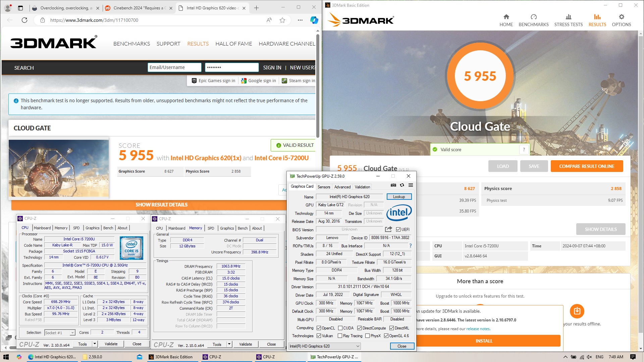Open Mail app in taskbar
Viewport: 644px width, 362px height.
coord(140,357)
